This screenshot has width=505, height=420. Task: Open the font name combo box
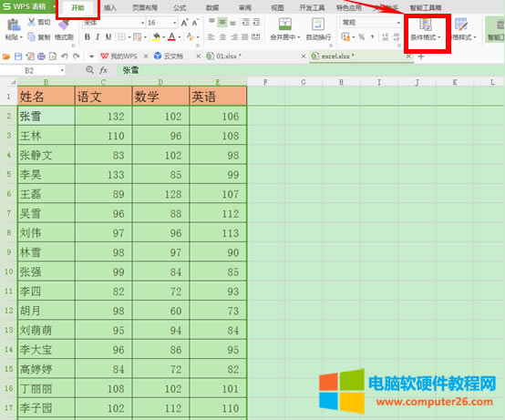click(114, 23)
